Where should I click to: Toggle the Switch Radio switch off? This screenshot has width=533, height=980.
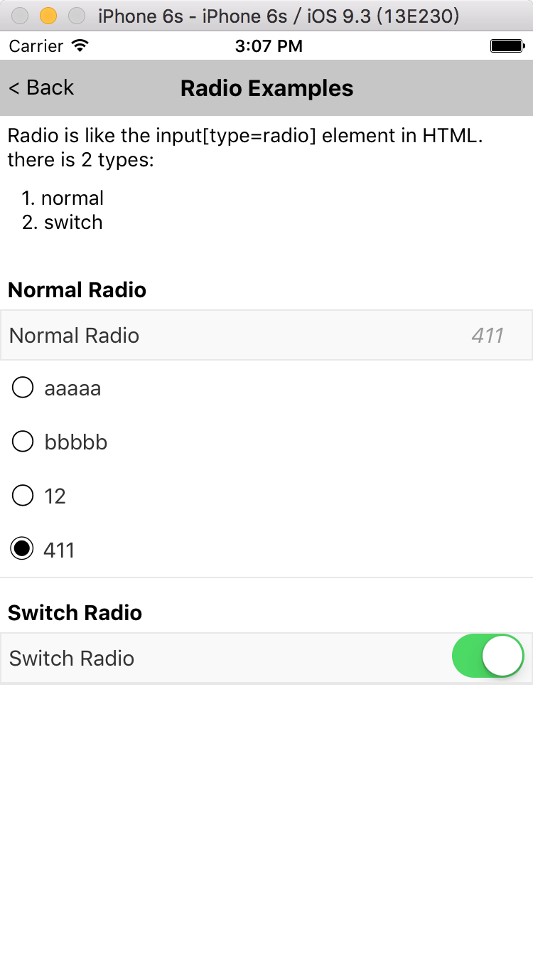click(488, 656)
